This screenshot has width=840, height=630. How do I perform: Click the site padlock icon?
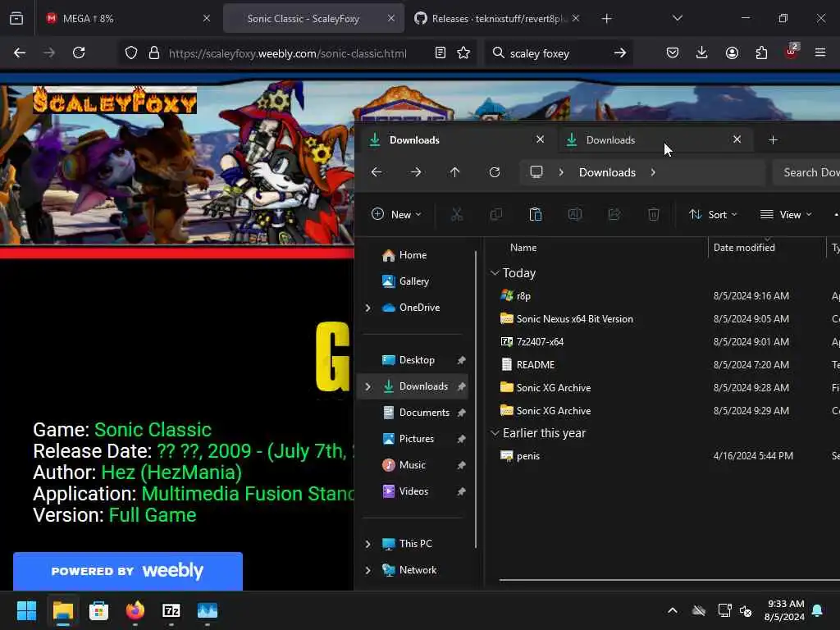(x=154, y=52)
